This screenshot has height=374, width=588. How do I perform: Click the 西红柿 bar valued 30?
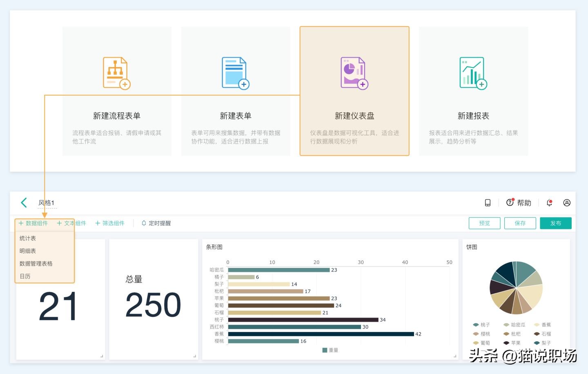tap(294, 327)
